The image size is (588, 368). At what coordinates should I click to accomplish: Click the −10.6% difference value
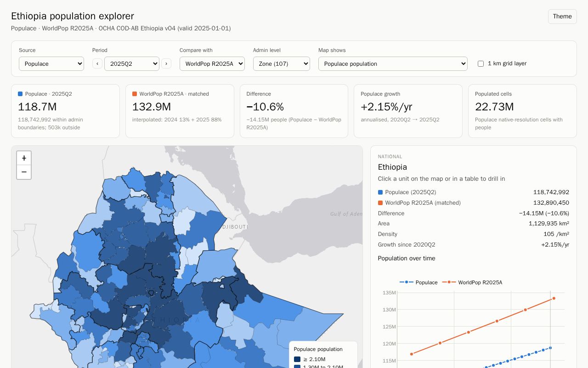tap(265, 107)
